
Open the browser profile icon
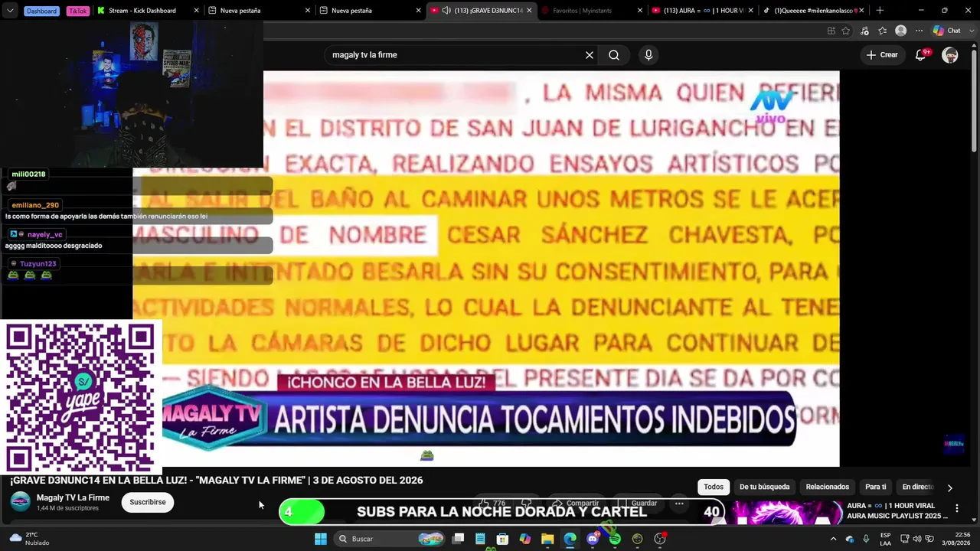[901, 31]
